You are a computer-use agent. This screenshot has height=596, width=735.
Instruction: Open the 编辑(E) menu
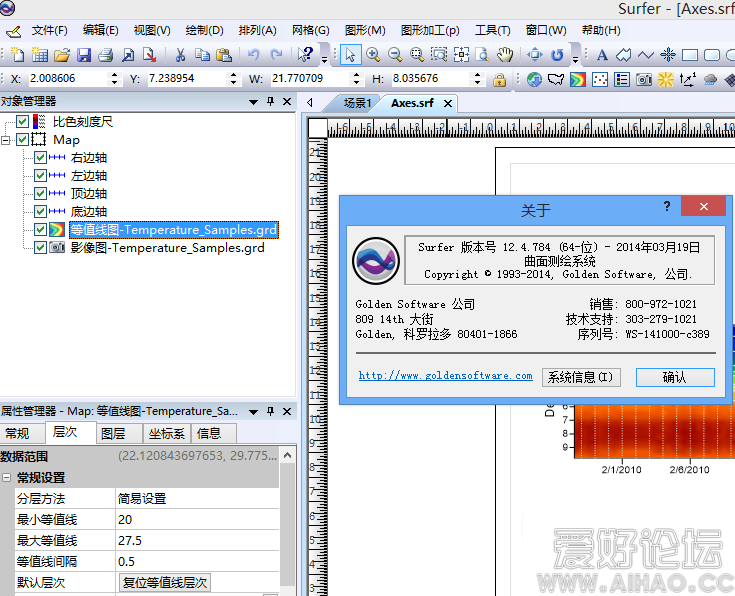[x=101, y=30]
